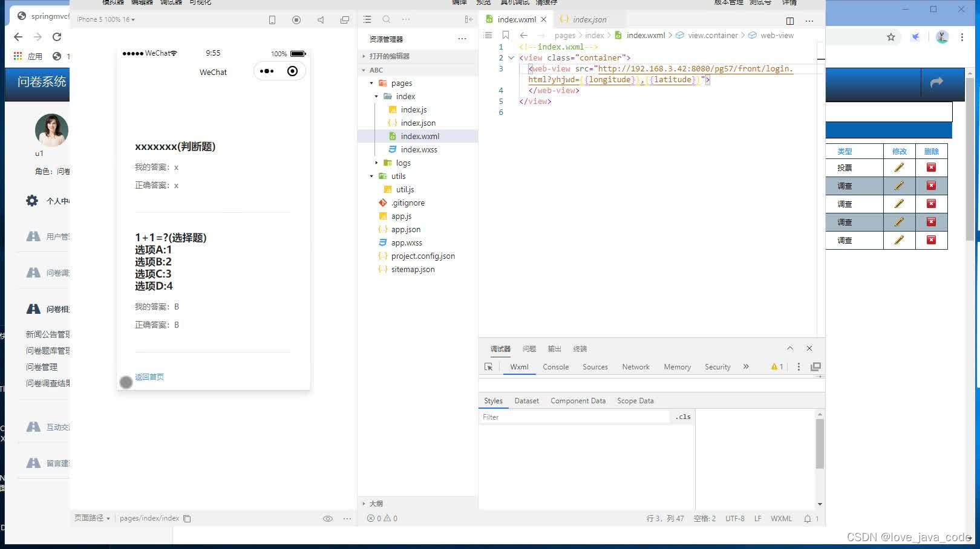Click split editor icon
Viewport: 980px width, 549px height.
tap(790, 21)
